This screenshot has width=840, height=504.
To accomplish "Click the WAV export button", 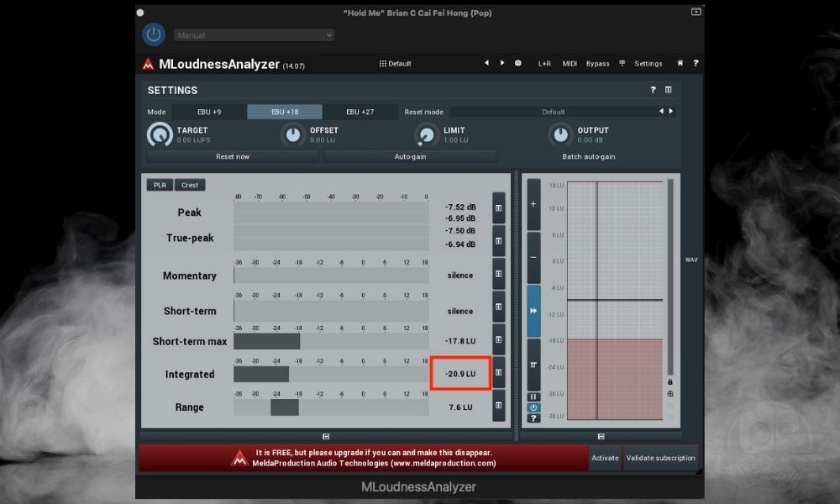I will point(691,260).
